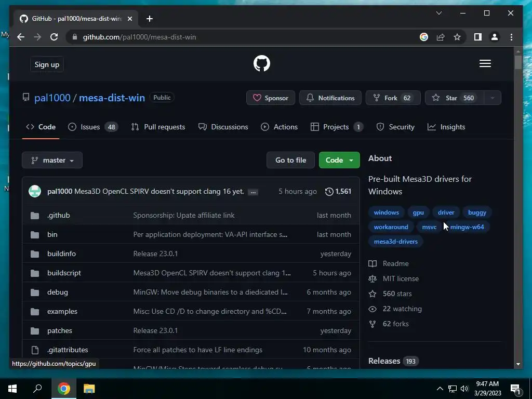This screenshot has height=399, width=532.
Task: Toggle the browser side panel icon
Action: [478, 37]
